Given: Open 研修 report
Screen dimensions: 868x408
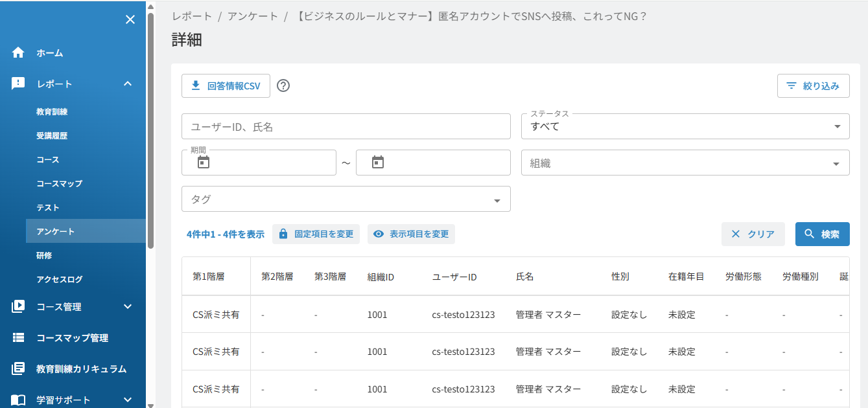Looking at the screenshot, I should click(x=44, y=255).
